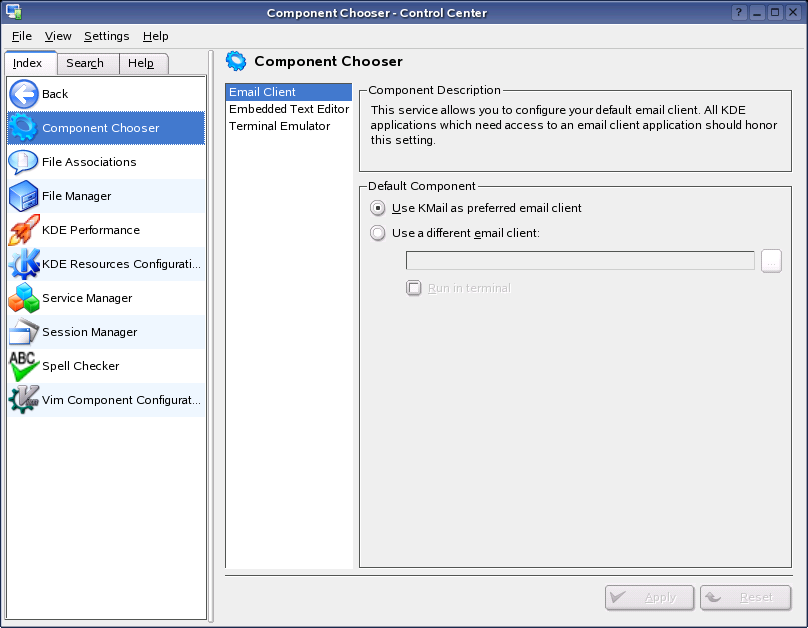Screen dimensions: 808x628
Task: Click the Component Chooser header gear icon
Action: click(x=236, y=61)
